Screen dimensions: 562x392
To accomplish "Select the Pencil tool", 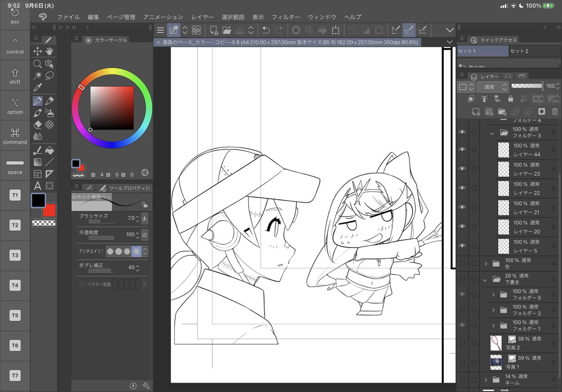I will point(49,101).
